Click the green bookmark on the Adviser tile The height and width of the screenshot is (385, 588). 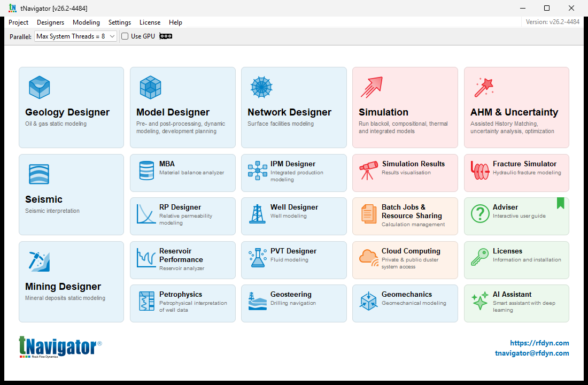click(561, 203)
